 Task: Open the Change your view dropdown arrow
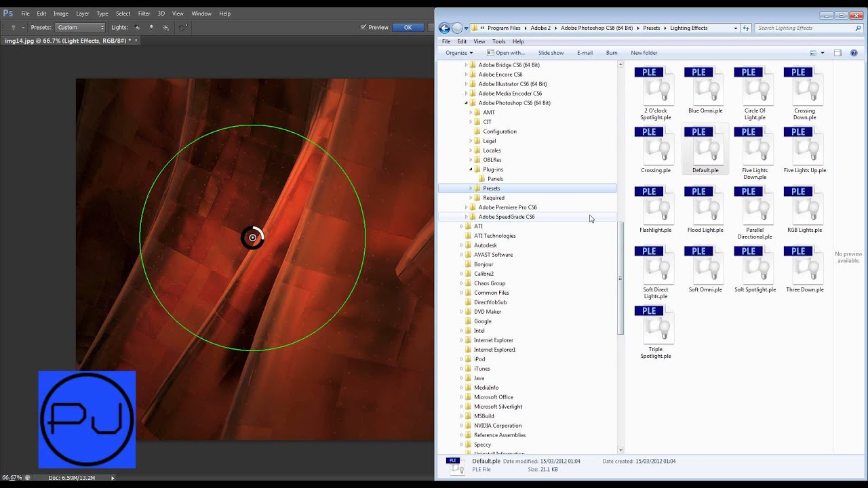tap(823, 53)
